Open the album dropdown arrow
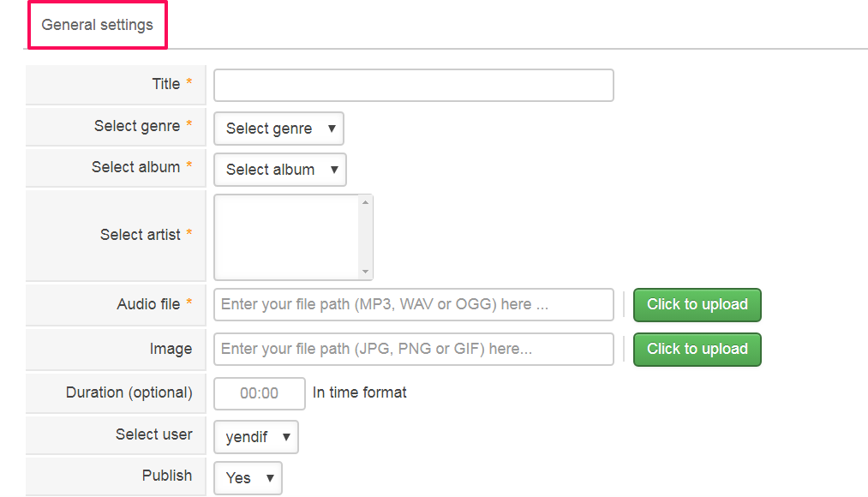The width and height of the screenshot is (868, 497). (x=334, y=170)
